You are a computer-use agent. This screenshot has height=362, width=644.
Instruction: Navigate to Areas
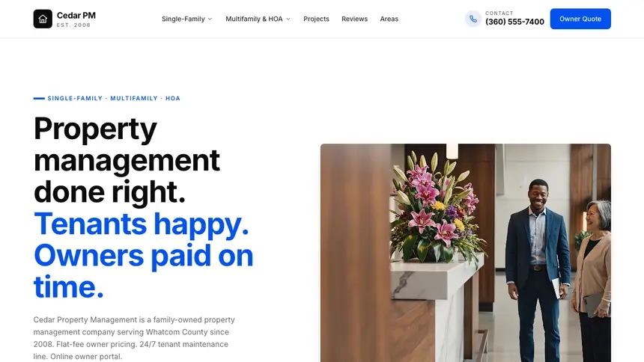pos(389,19)
